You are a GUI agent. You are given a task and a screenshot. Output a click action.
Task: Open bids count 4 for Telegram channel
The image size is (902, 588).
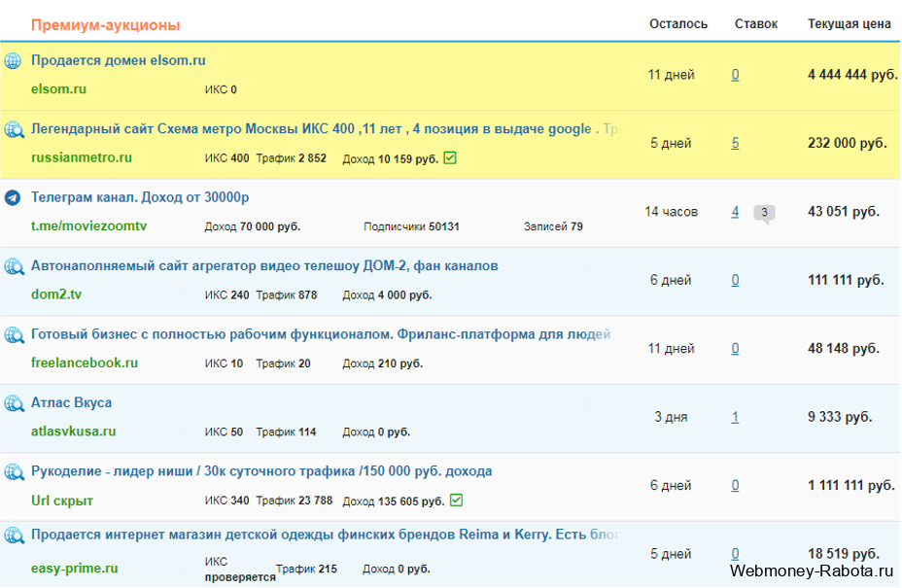tap(735, 212)
